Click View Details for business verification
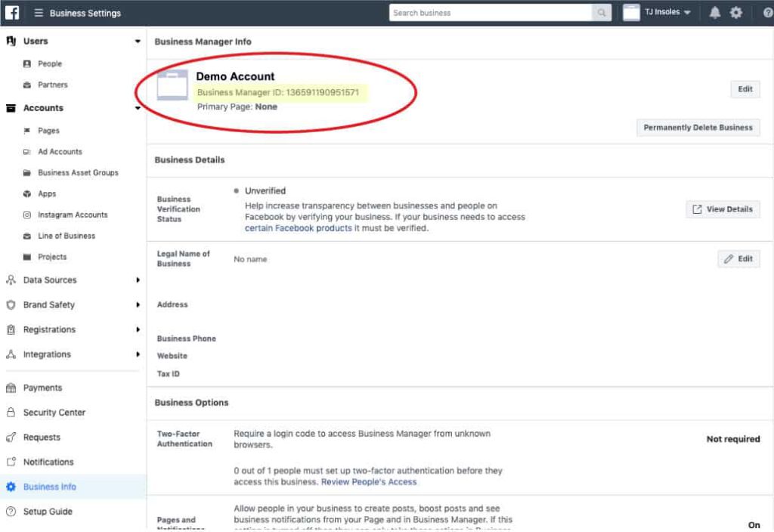The image size is (774, 532). (x=723, y=209)
